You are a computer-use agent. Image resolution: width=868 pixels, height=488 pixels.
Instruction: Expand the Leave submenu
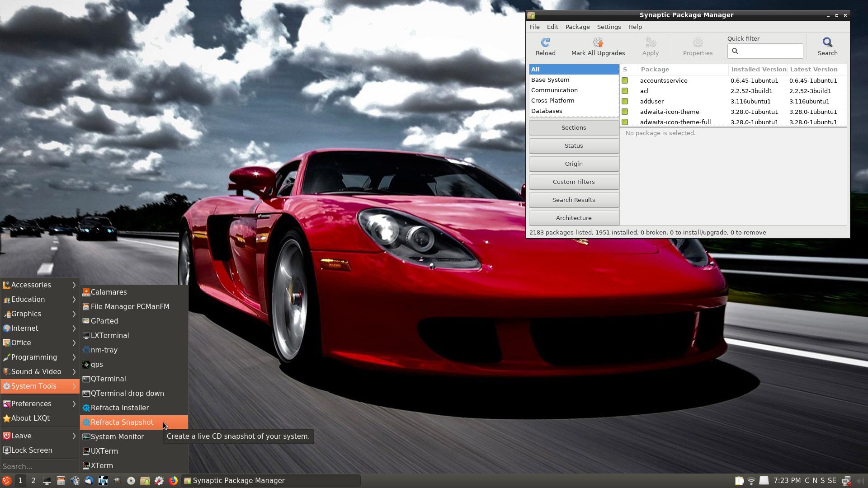click(x=40, y=436)
